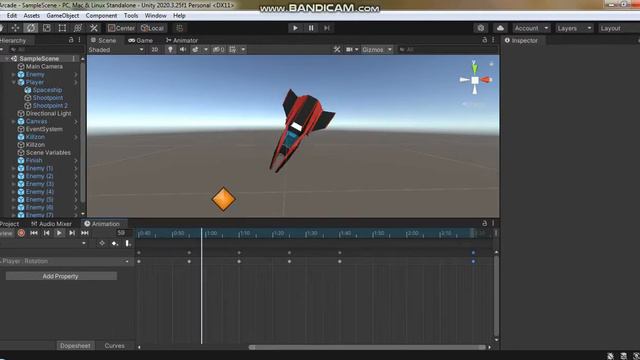
Task: Select the Rect Transform tool
Action: (x=62, y=28)
